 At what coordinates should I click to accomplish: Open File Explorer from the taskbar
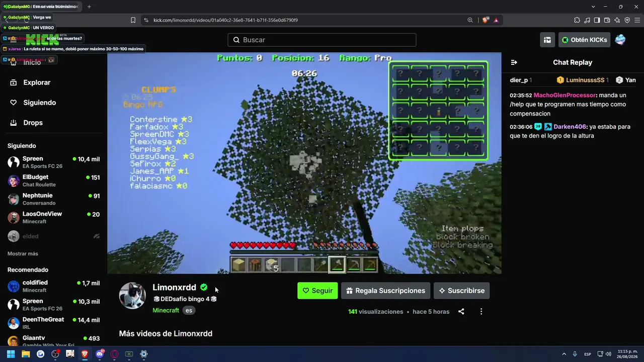coord(26,354)
